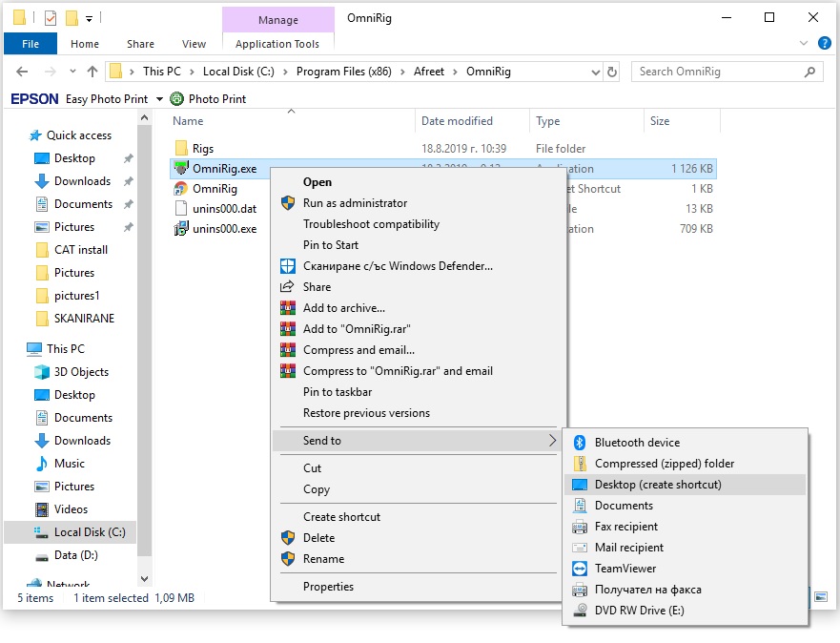
Task: Click the shield icon next to Delete
Action: pyautogui.click(x=288, y=537)
